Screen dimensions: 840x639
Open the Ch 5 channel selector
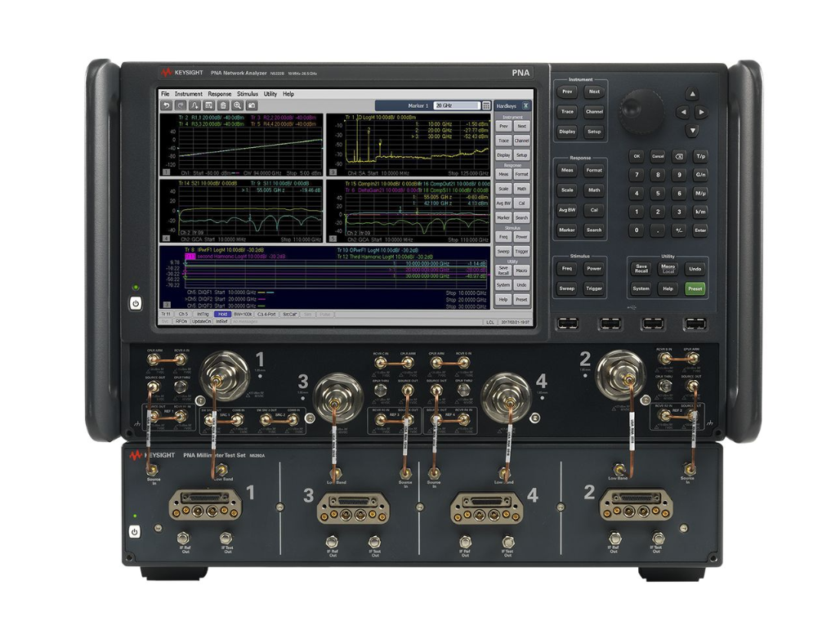pos(183,313)
